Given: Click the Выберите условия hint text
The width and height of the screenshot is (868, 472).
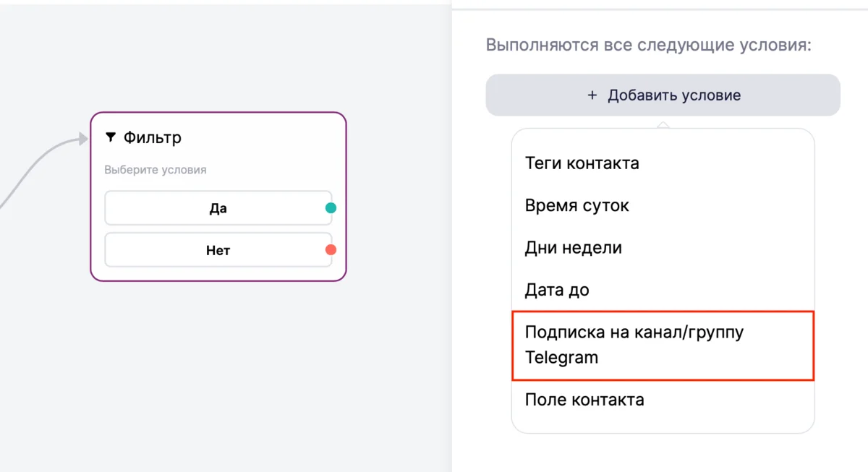Looking at the screenshot, I should tap(155, 170).
